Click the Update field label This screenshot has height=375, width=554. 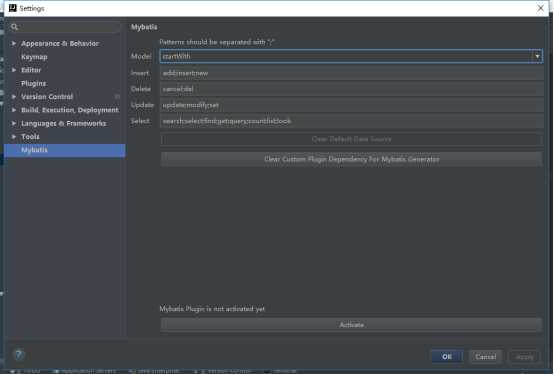coord(142,105)
